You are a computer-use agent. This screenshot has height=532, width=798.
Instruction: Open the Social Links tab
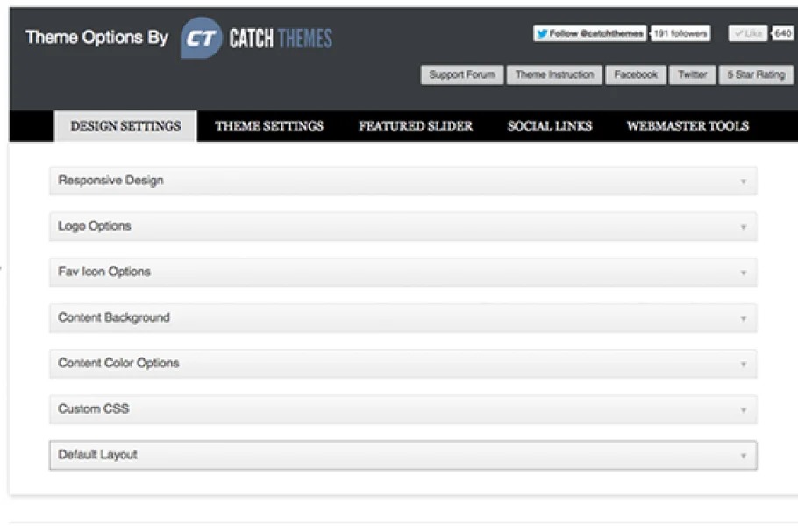pyautogui.click(x=550, y=126)
